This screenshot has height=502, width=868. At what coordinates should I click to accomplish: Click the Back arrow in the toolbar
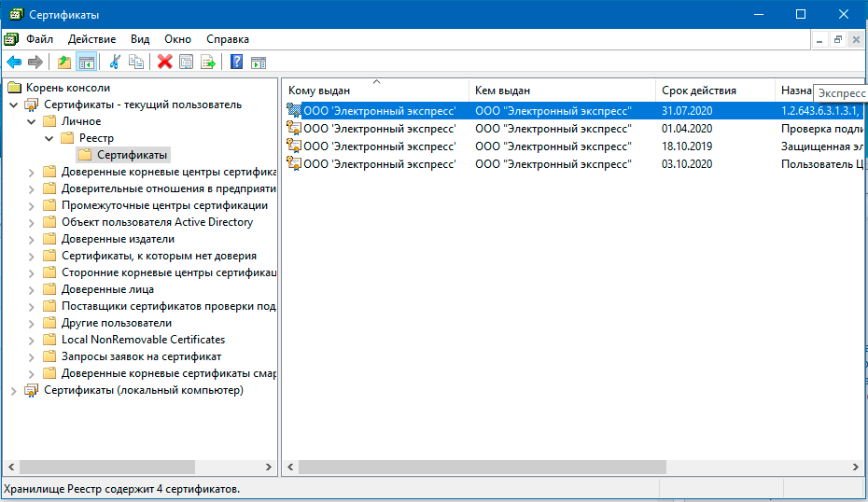tap(14, 63)
